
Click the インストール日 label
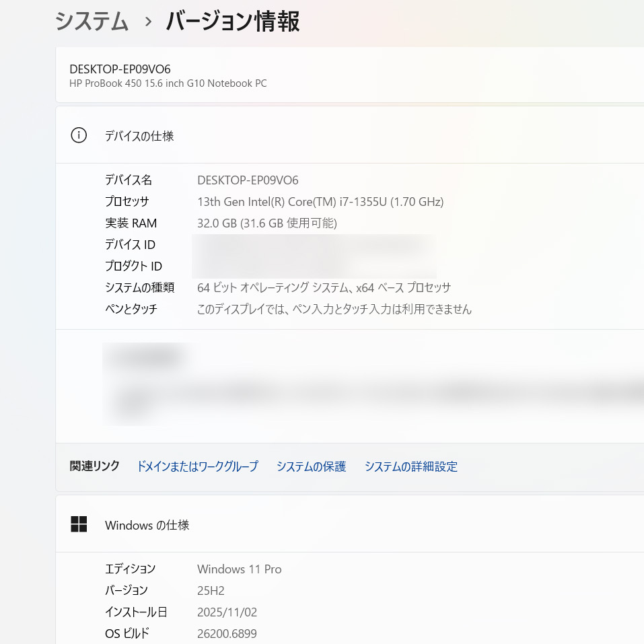tap(136, 612)
